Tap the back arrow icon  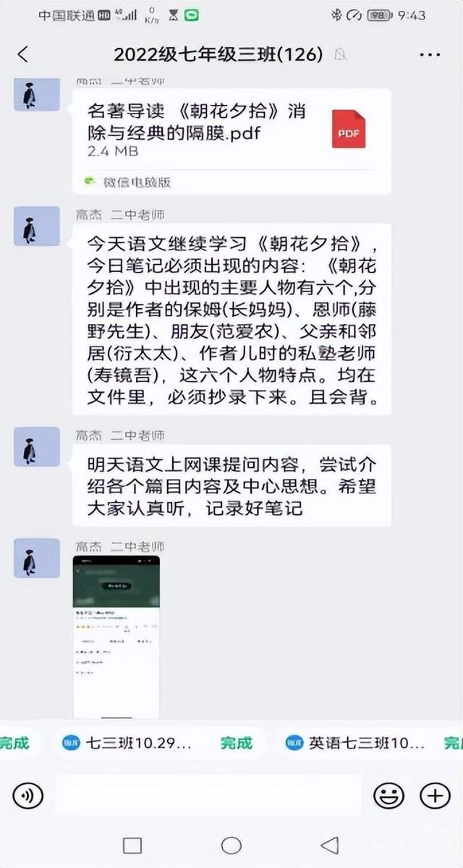coord(23,54)
